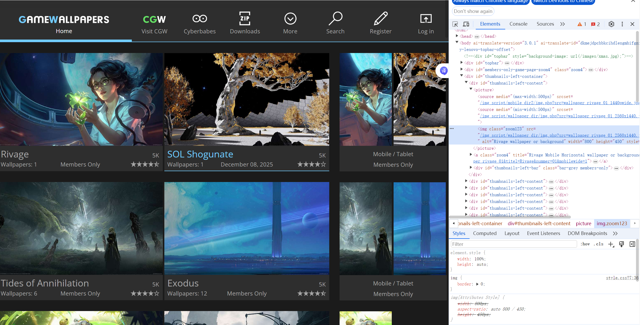Open the Computed styles tab
The width and height of the screenshot is (644, 325).
(x=485, y=233)
